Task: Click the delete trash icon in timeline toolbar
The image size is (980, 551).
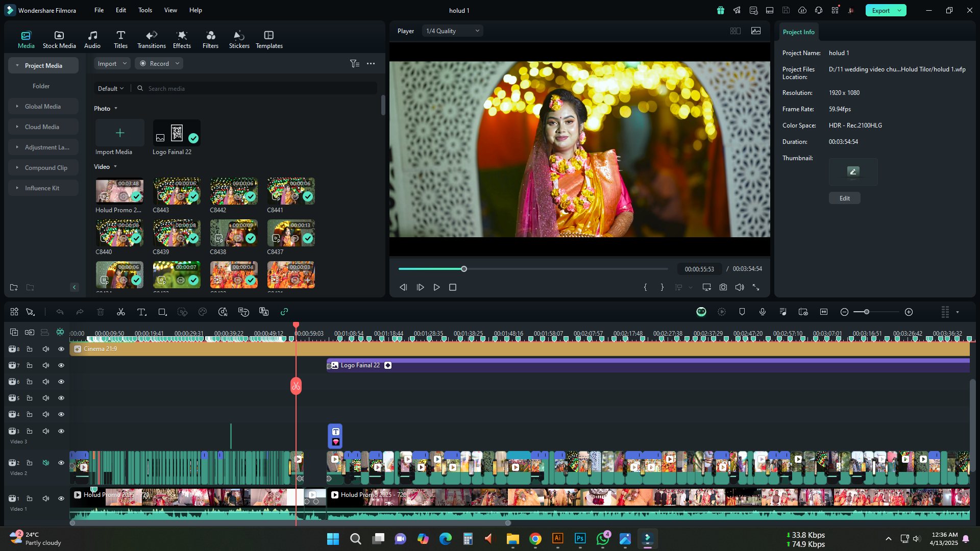Action: 101,312
